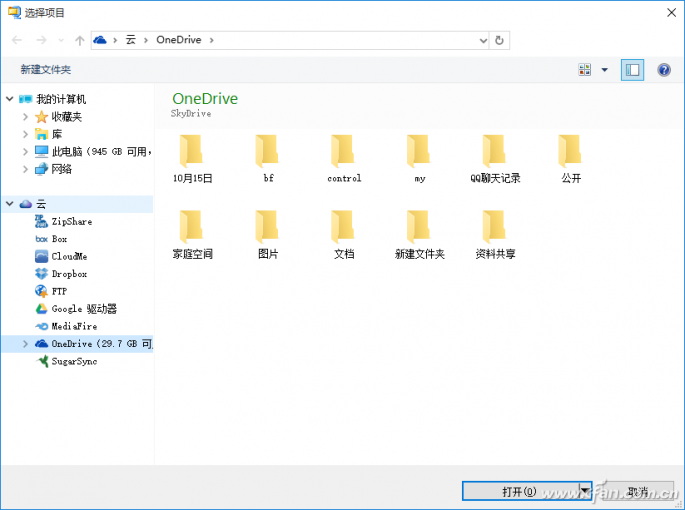Click the help question mark icon
Screen dimensions: 685x510
click(x=664, y=69)
